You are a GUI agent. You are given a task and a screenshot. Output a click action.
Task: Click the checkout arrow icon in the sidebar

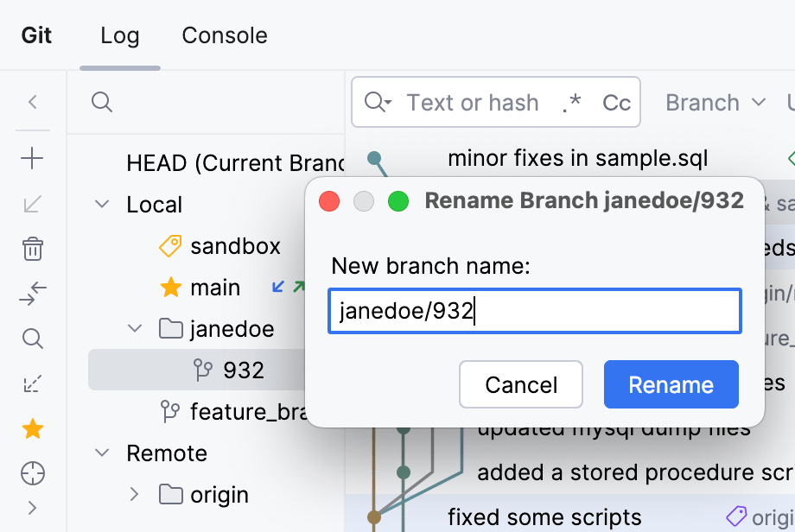click(32, 204)
